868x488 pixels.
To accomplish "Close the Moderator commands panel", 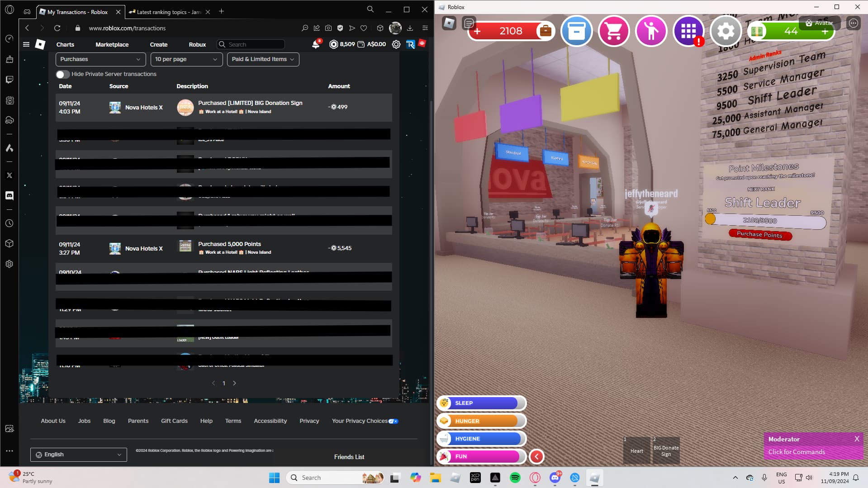I will 857,439.
